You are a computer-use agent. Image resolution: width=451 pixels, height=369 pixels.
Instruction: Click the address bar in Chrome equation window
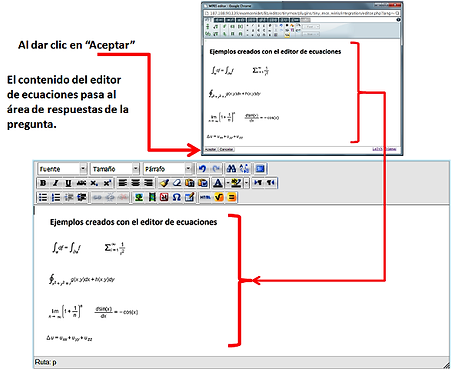[302, 13]
